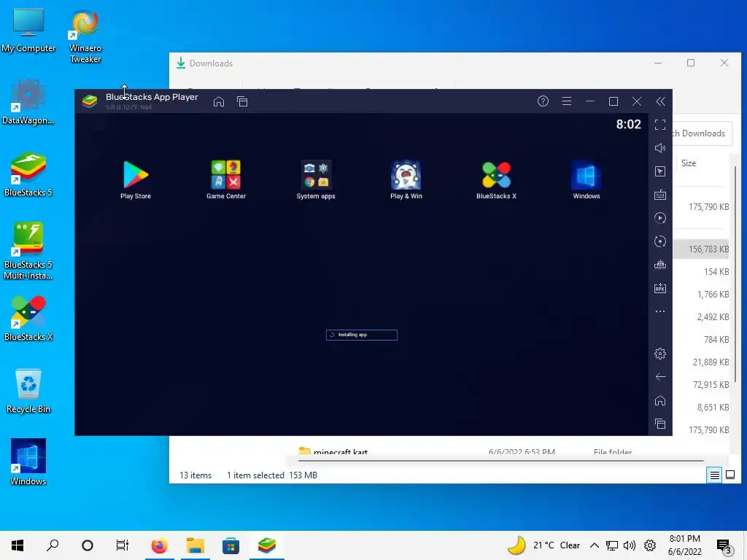Open taskbar search magnifier
747x560 pixels.
click(53, 545)
